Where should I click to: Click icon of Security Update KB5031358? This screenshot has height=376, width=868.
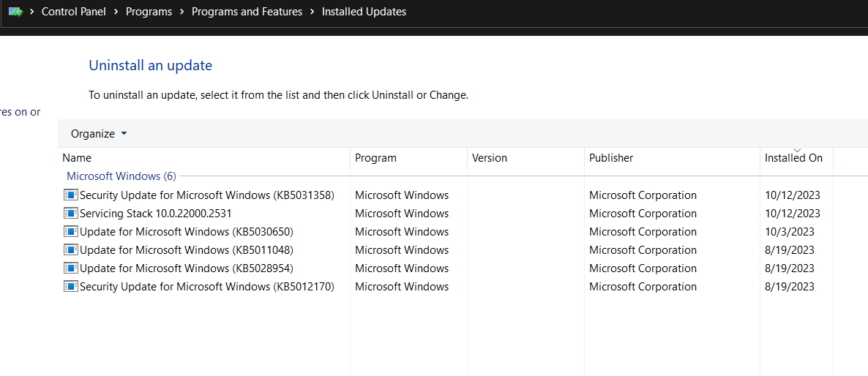tap(71, 195)
